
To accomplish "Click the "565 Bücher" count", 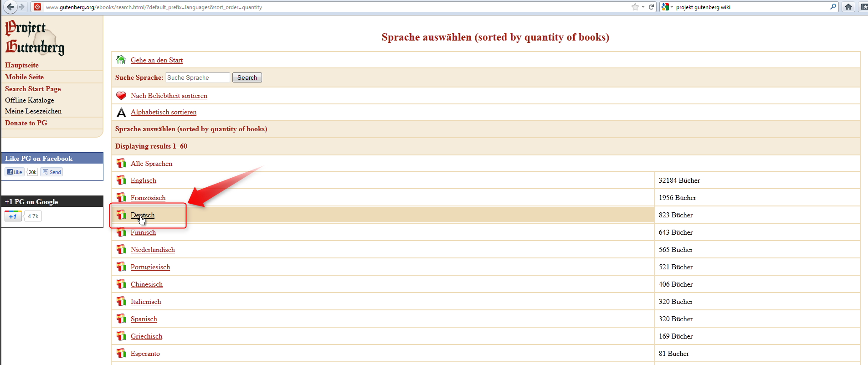I will (676, 250).
